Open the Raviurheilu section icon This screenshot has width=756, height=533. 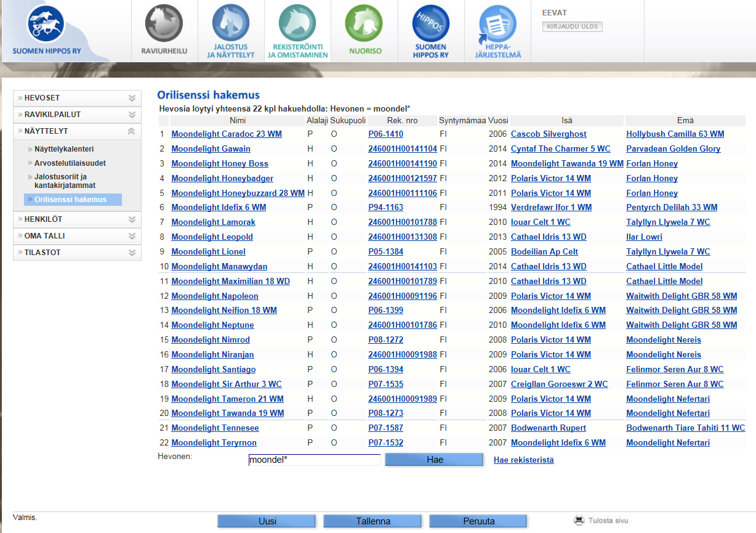(164, 30)
